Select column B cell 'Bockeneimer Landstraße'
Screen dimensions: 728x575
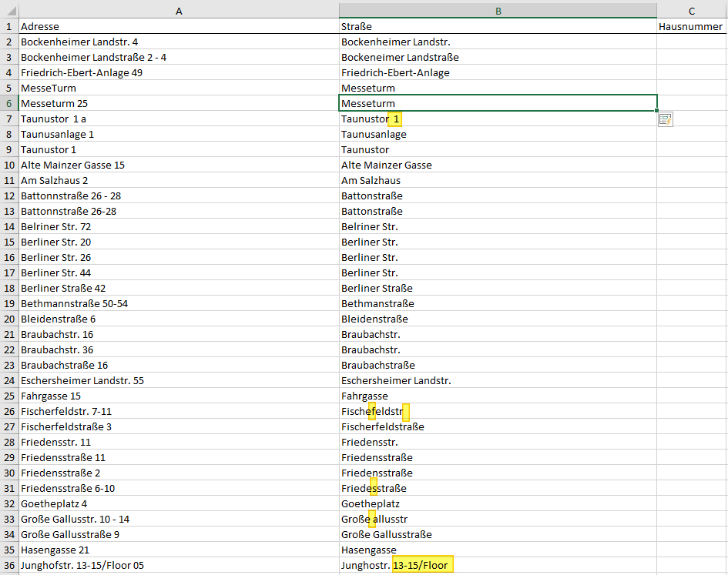pyautogui.click(x=498, y=57)
